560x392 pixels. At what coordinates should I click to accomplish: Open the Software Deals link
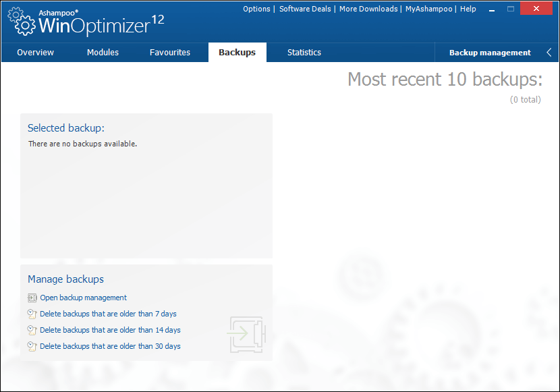point(305,9)
